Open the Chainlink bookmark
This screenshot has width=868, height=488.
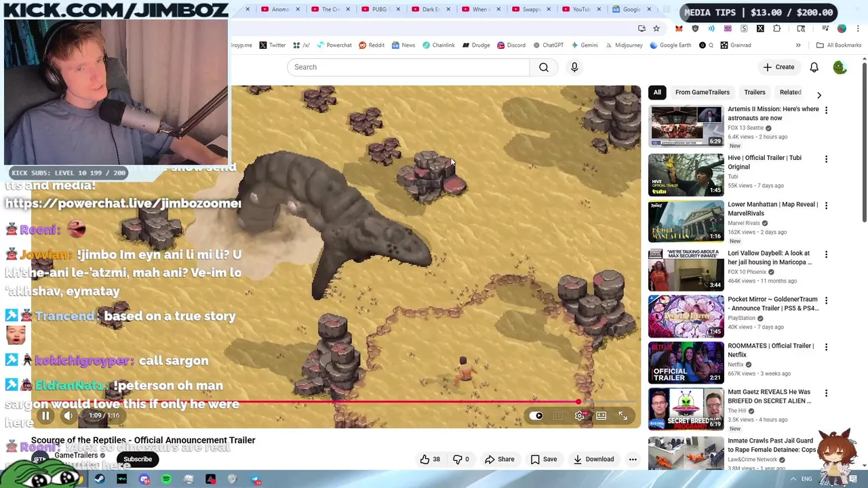438,45
